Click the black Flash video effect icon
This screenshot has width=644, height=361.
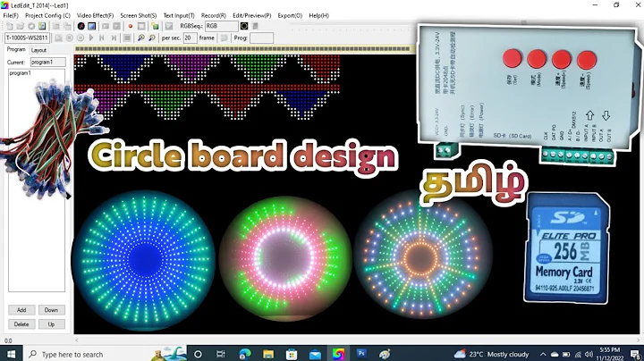coord(80,26)
